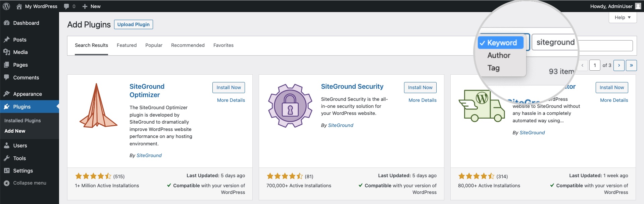Click 'Last Updated: 1 week ago' text
Viewport: 644px width, 204px height.
(x=599, y=176)
